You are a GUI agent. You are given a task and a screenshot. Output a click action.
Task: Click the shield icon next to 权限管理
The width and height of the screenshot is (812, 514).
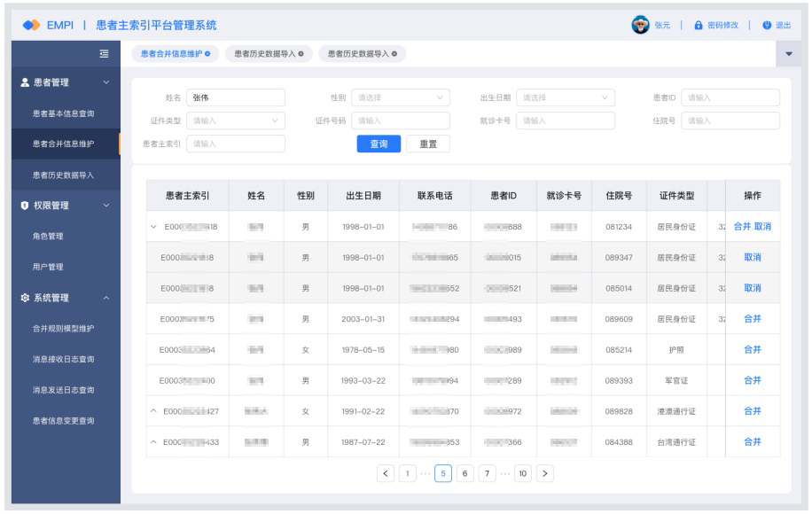25,206
